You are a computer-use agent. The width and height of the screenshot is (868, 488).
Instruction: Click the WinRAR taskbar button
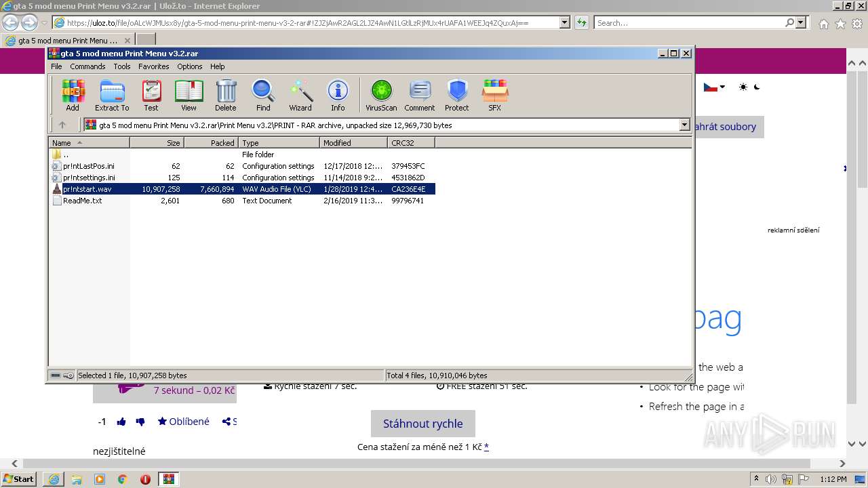tap(168, 479)
